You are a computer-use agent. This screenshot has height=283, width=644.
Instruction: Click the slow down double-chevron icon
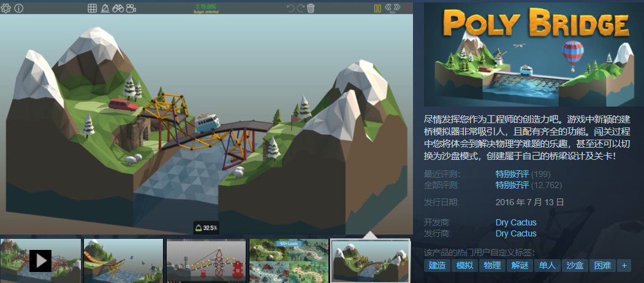pyautogui.click(x=388, y=7)
